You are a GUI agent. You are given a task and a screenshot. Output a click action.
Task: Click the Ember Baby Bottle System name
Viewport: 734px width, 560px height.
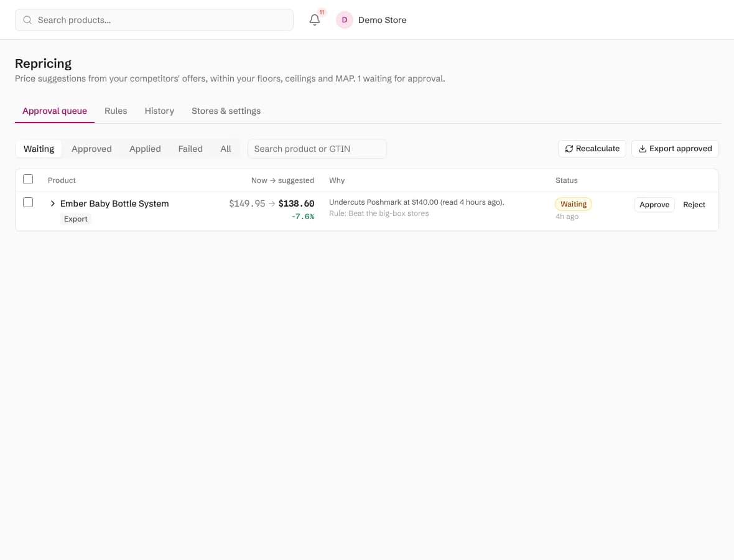[114, 203]
